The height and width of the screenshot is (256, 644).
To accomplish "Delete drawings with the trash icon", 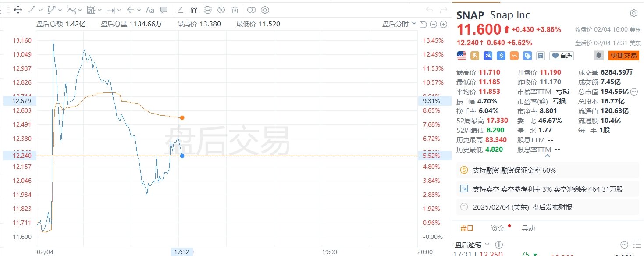I will [x=235, y=10].
